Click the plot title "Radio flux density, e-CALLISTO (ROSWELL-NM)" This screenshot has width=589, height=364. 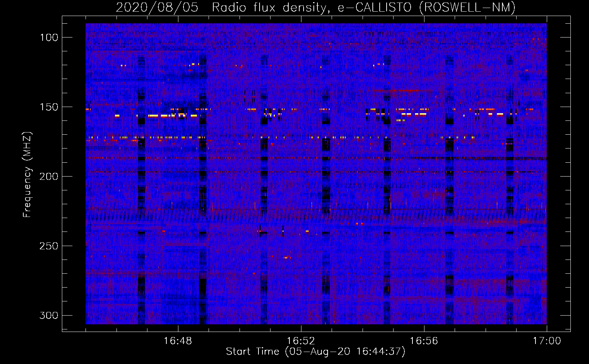click(x=364, y=7)
